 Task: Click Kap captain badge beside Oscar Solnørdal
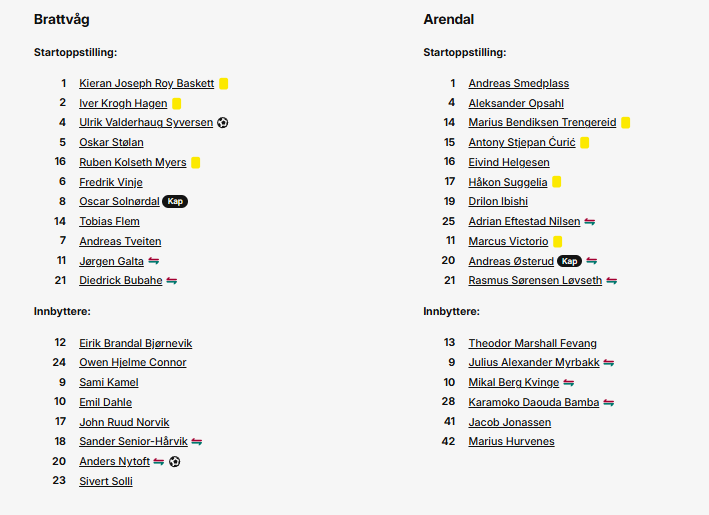coord(175,202)
